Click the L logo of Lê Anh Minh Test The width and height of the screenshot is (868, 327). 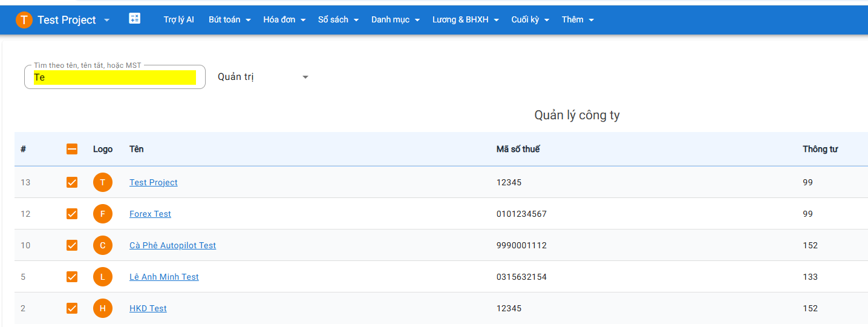coord(103,277)
